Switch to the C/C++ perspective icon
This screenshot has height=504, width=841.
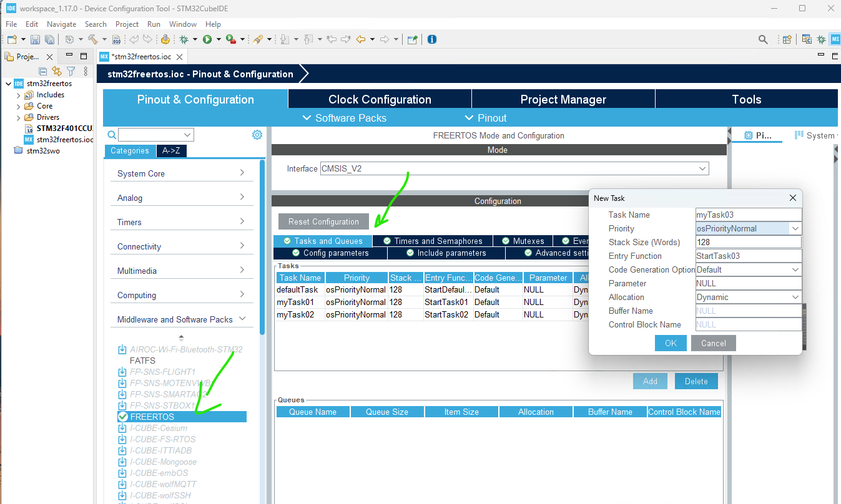coord(807,39)
